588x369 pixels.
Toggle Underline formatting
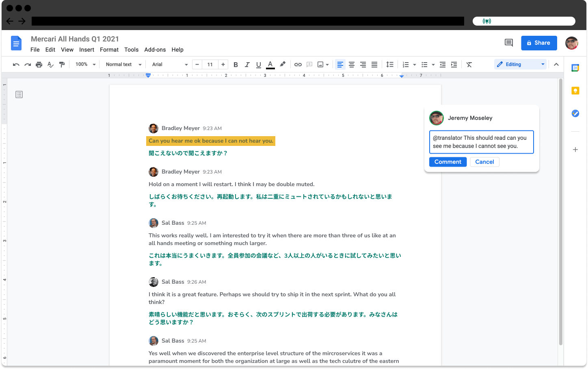(259, 65)
